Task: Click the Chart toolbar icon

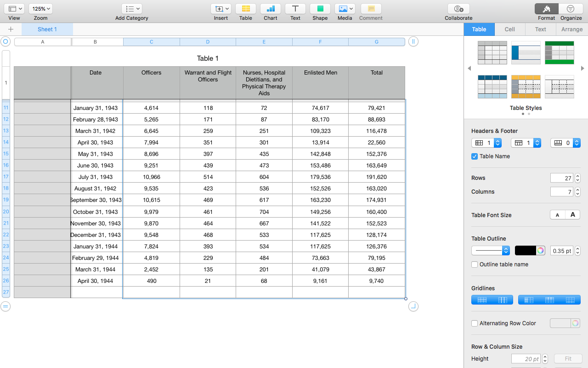Action: coord(271,9)
